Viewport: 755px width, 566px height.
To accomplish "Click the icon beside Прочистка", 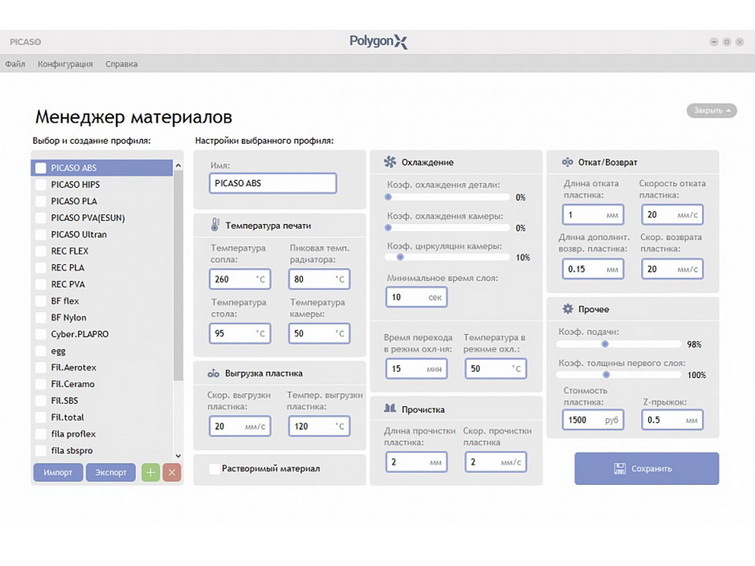I will [x=390, y=408].
